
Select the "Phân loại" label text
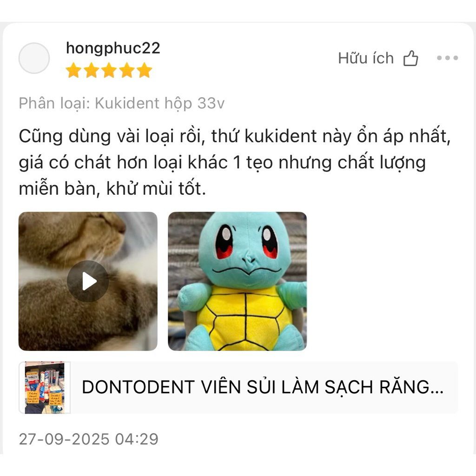click(54, 104)
